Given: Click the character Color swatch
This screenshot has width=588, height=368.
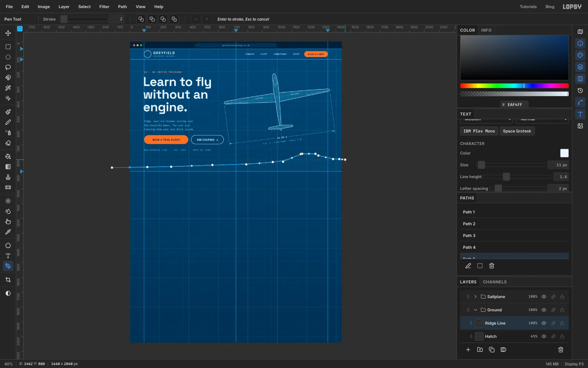Looking at the screenshot, I should (x=564, y=153).
